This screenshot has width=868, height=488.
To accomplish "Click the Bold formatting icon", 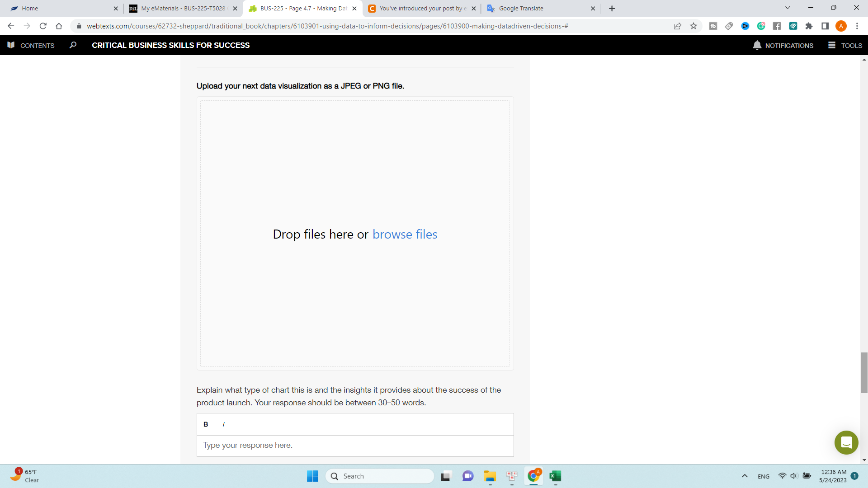I will (x=206, y=424).
